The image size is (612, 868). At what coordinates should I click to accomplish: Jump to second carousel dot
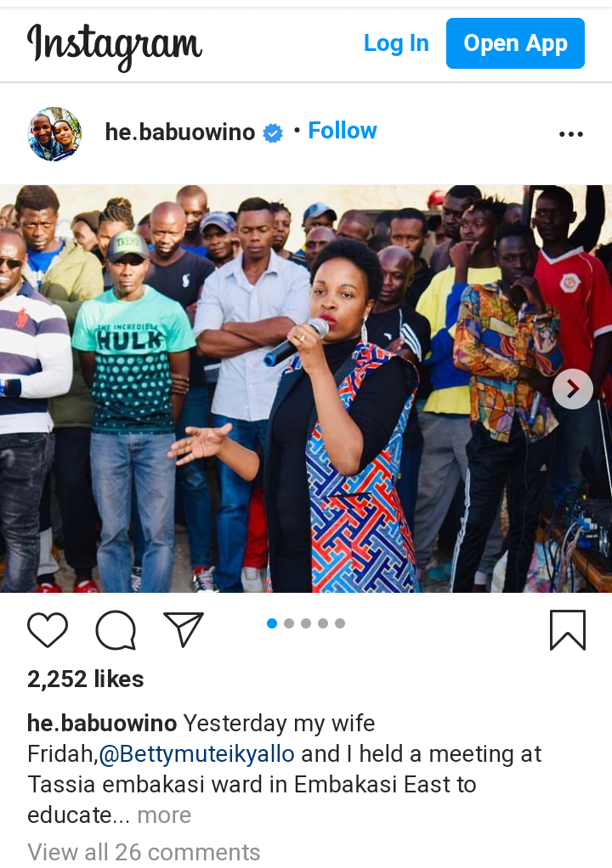pos(288,623)
